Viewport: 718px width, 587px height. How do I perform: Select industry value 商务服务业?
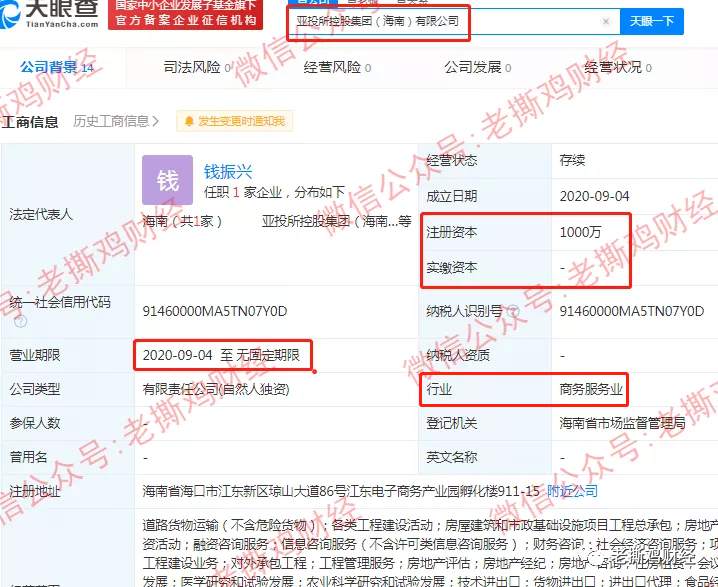[x=591, y=390]
